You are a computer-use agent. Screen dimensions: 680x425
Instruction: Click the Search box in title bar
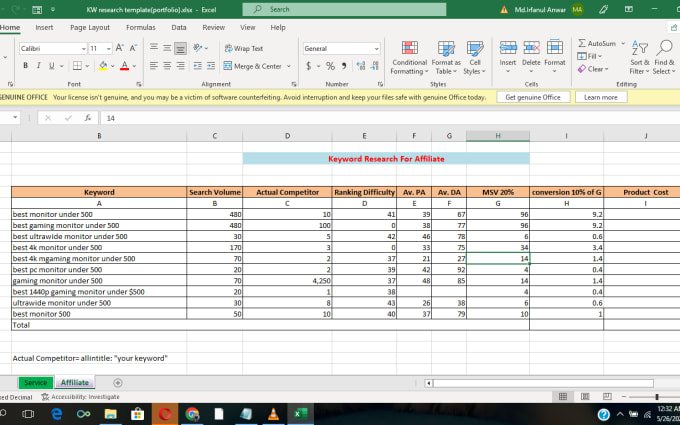[344, 9]
